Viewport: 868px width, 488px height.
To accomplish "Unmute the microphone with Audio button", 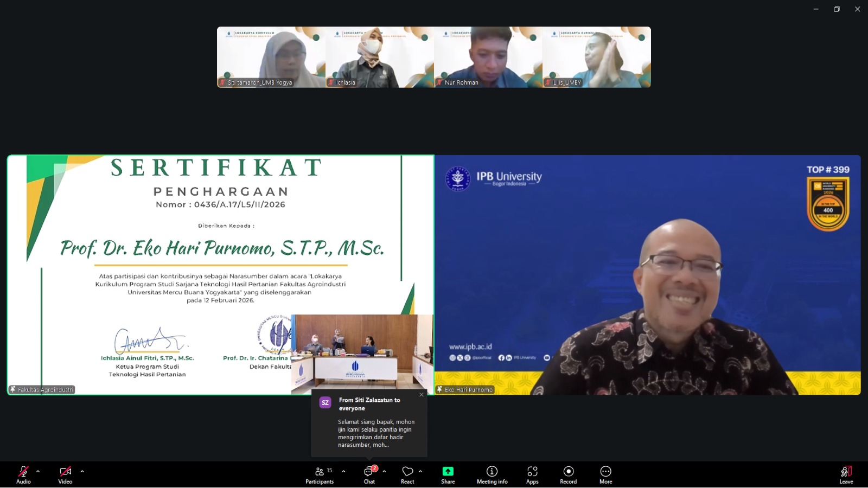I will click(x=23, y=474).
